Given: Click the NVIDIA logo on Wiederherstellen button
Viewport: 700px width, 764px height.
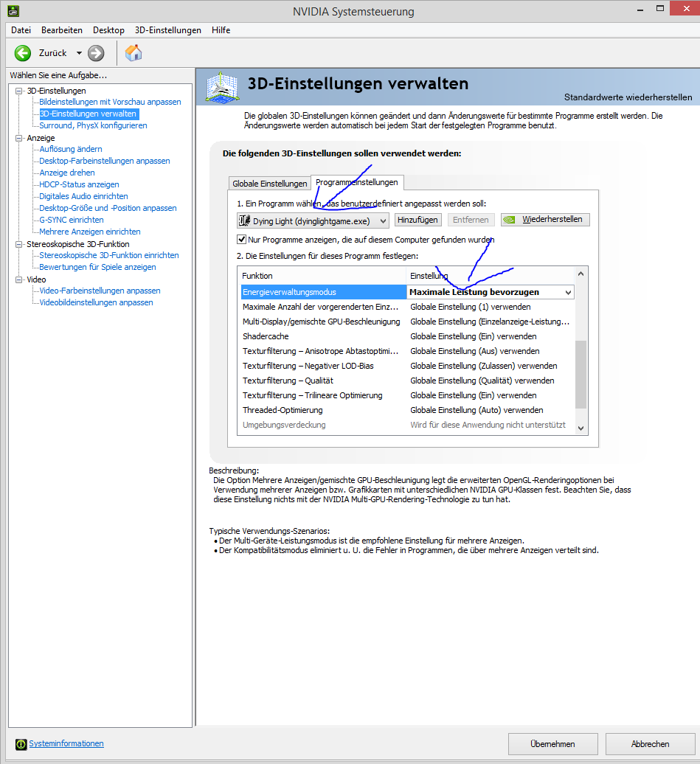Looking at the screenshot, I should point(510,220).
